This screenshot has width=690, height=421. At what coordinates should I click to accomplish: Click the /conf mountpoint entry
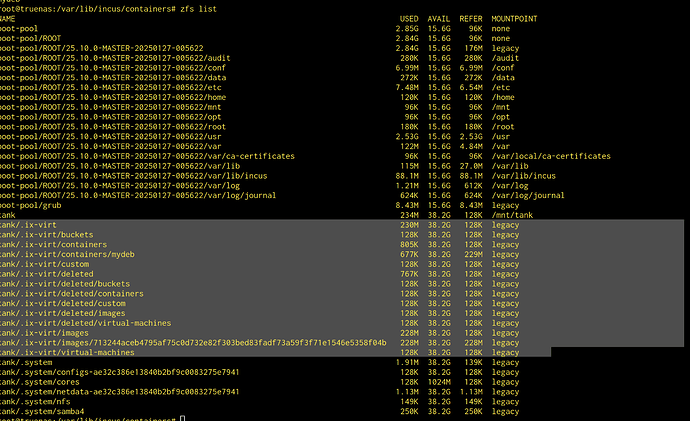pyautogui.click(x=503, y=68)
